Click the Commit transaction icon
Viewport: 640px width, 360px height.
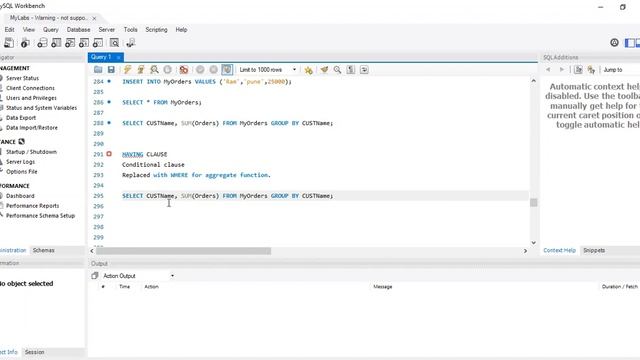coord(200,70)
